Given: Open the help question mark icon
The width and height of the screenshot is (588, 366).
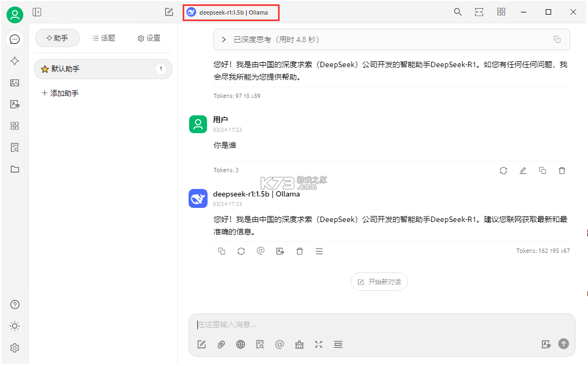Looking at the screenshot, I should [15, 305].
